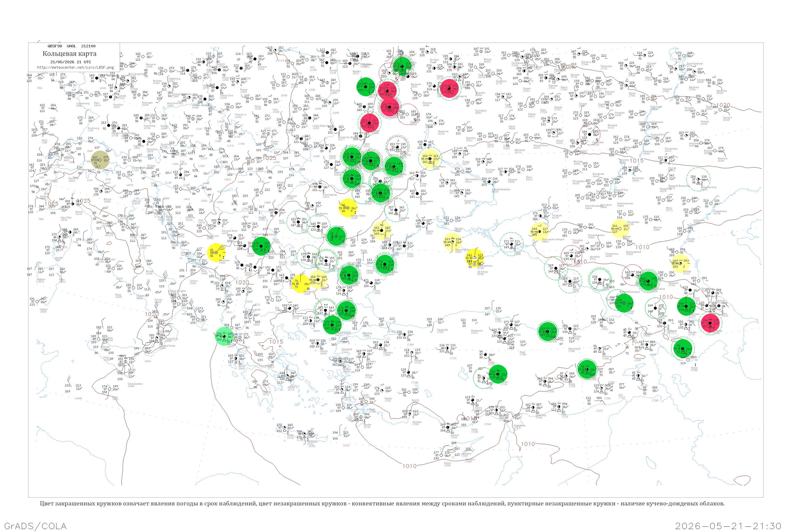Click the Полтава 33506 station label

(x=490, y=171)
